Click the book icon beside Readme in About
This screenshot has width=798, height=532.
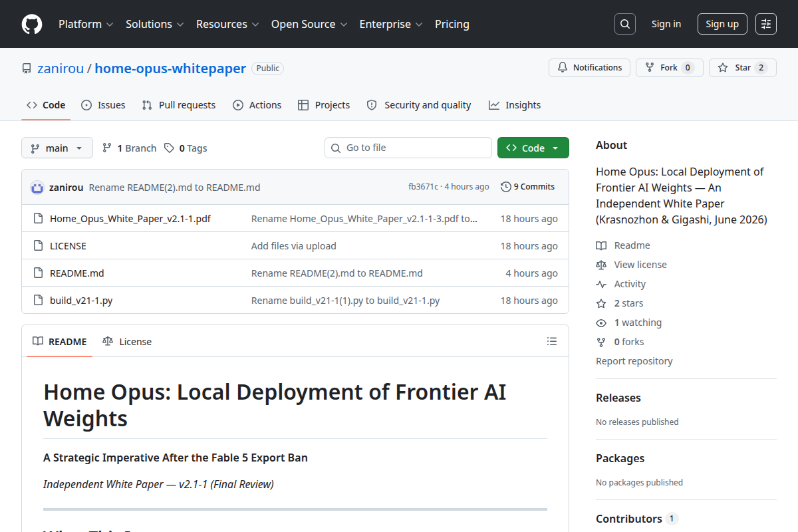(601, 245)
